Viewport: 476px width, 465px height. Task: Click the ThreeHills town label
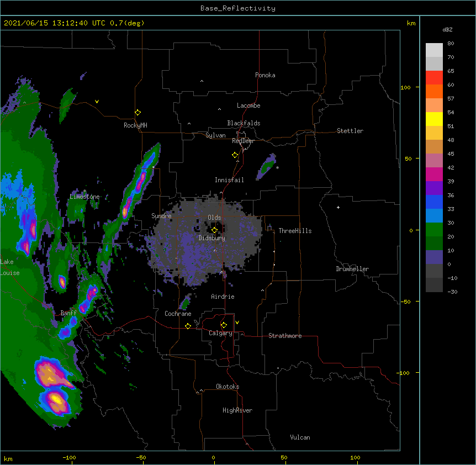[295, 231]
